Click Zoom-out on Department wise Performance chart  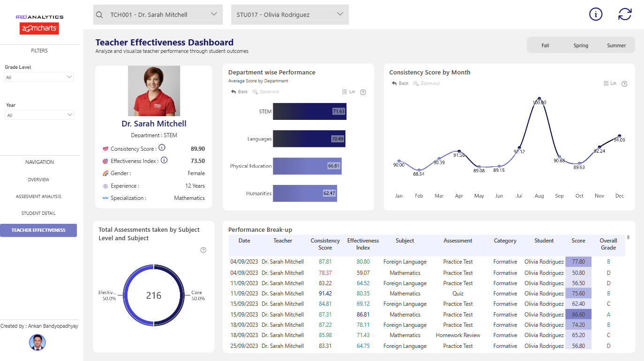point(266,92)
